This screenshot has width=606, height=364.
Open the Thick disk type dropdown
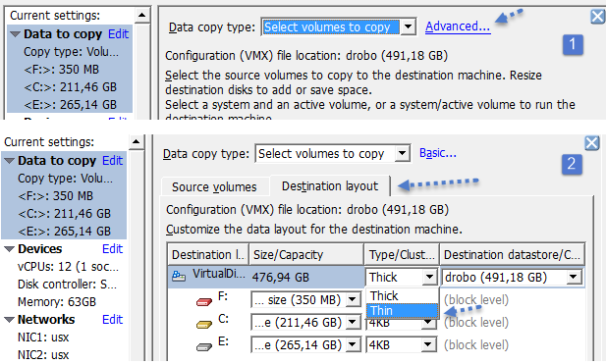429,277
